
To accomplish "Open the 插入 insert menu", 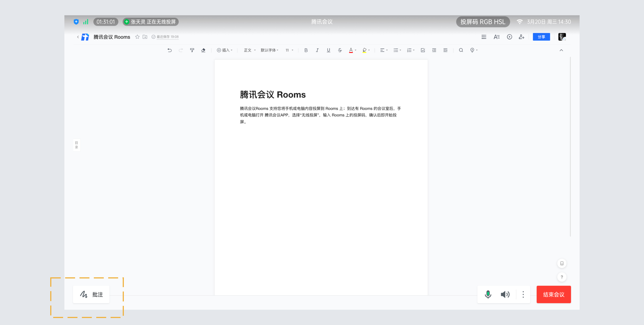I will click(x=224, y=50).
